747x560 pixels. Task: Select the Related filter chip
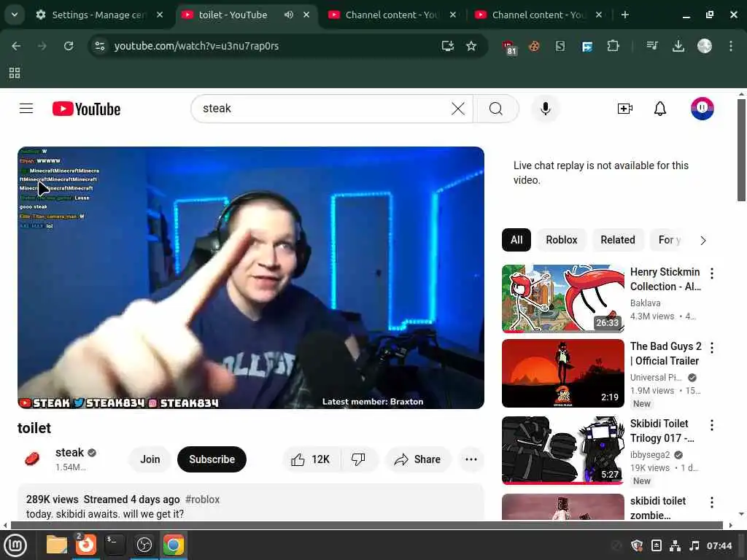click(617, 240)
